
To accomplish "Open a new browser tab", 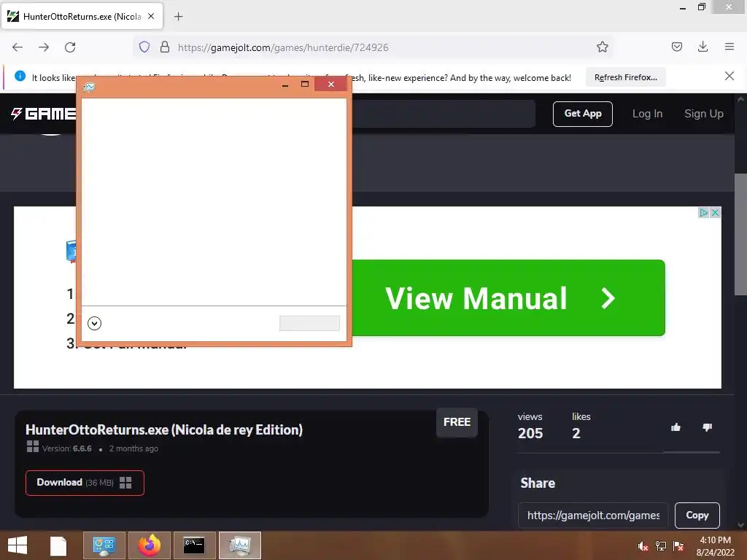I will [x=178, y=17].
